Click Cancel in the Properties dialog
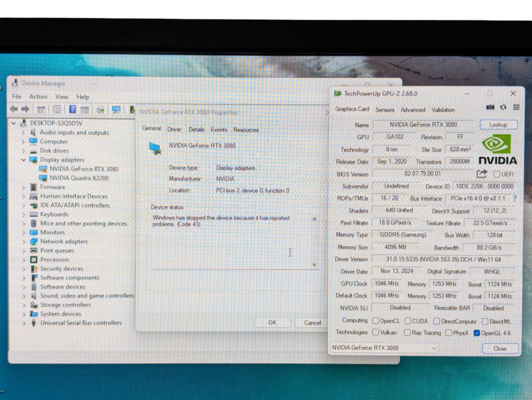 [312, 323]
